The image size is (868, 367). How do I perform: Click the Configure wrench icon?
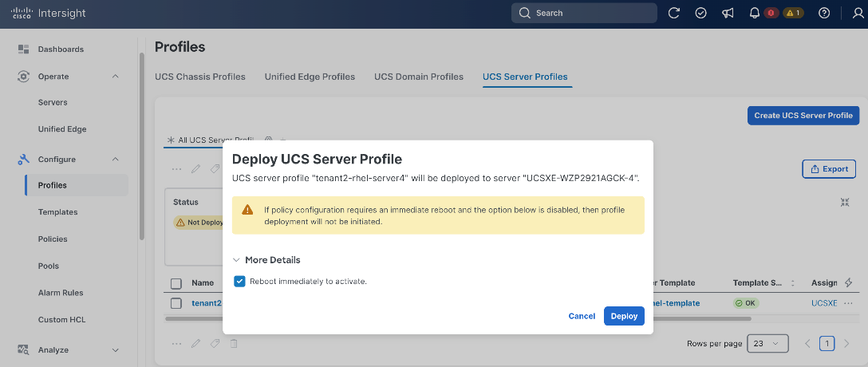click(x=23, y=160)
